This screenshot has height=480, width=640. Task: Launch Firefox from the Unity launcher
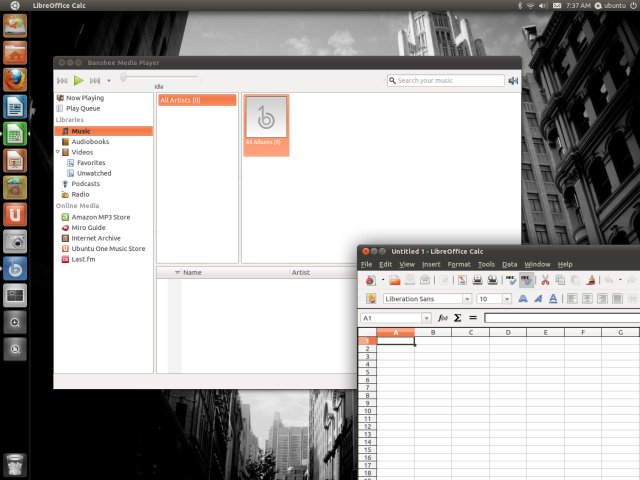15,80
